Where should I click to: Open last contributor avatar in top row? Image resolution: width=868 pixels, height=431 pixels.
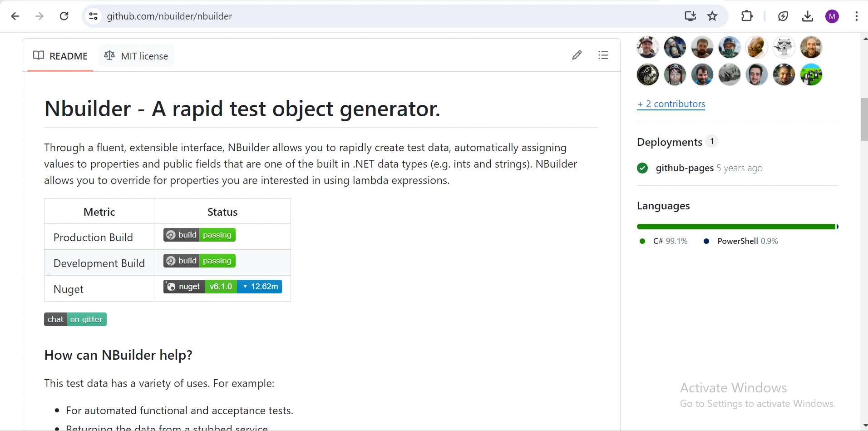(x=811, y=47)
